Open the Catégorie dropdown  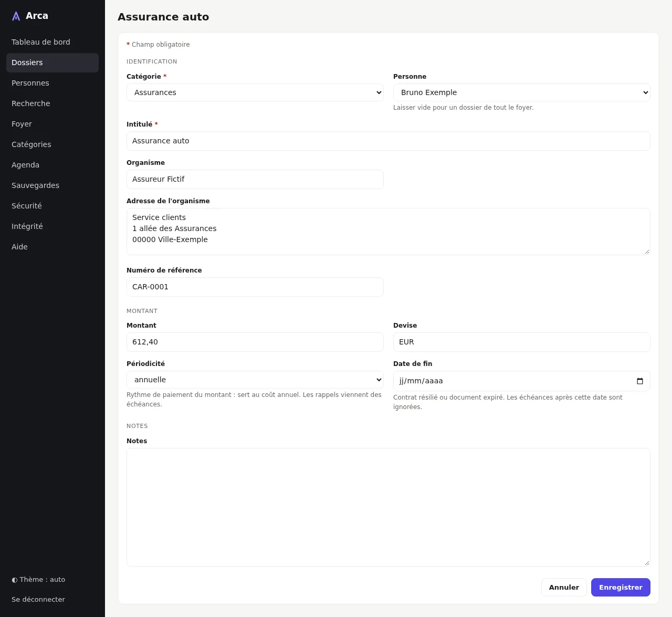255,92
